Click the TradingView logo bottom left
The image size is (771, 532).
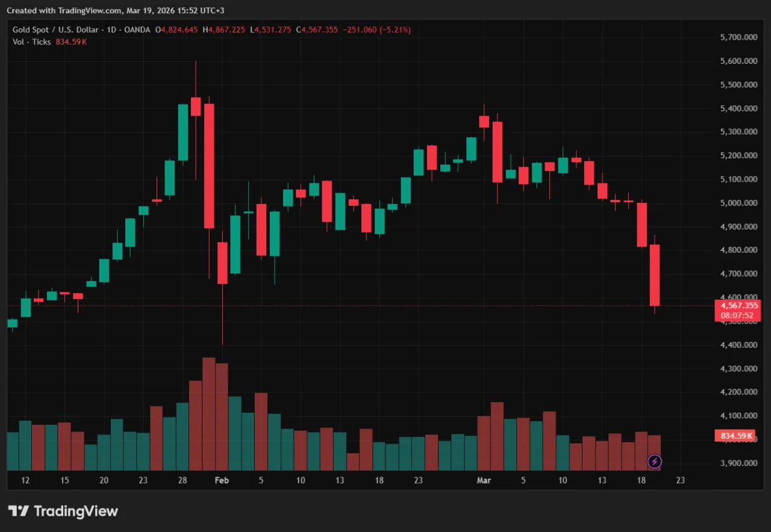coord(63,511)
